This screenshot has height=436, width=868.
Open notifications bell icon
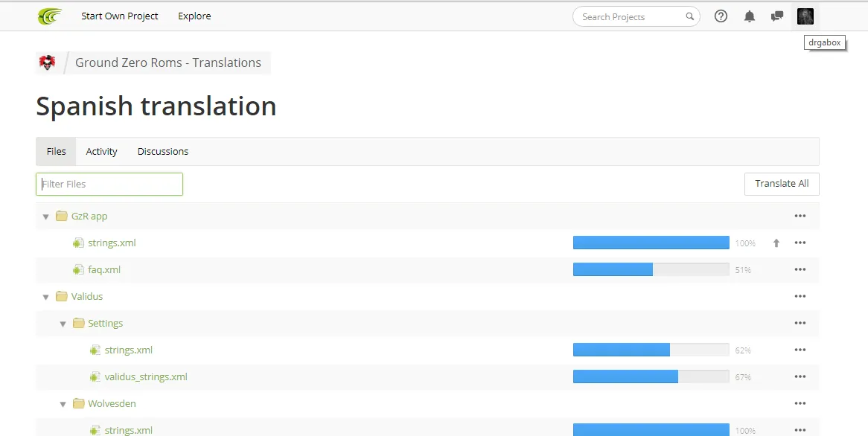pyautogui.click(x=750, y=16)
